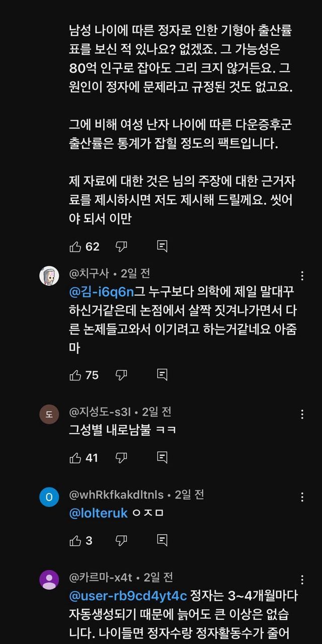Dislike @whRkfkakdltnls's comment
Screen dimensions: 322x644
(121, 541)
